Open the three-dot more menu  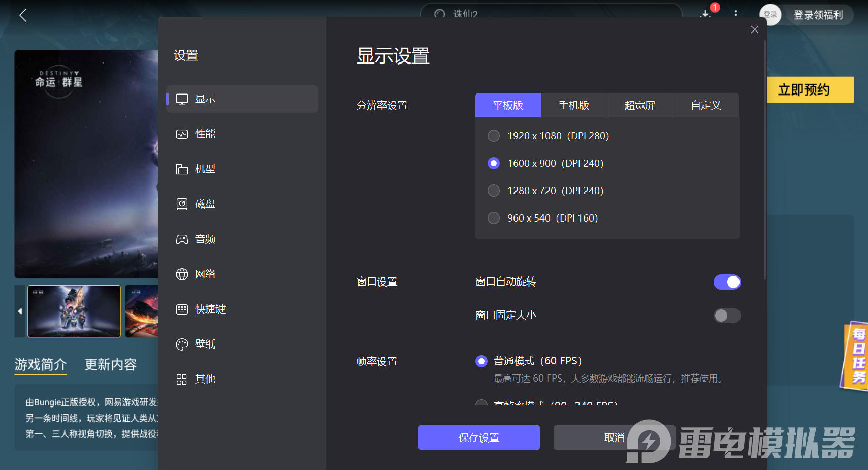pyautogui.click(x=736, y=13)
